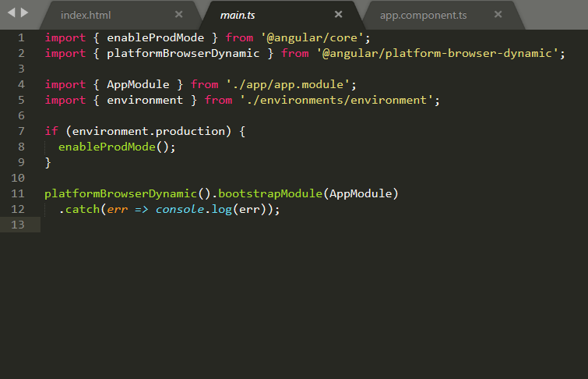Click line number 7 in gutter
The height and width of the screenshot is (379, 588).
[x=21, y=131]
